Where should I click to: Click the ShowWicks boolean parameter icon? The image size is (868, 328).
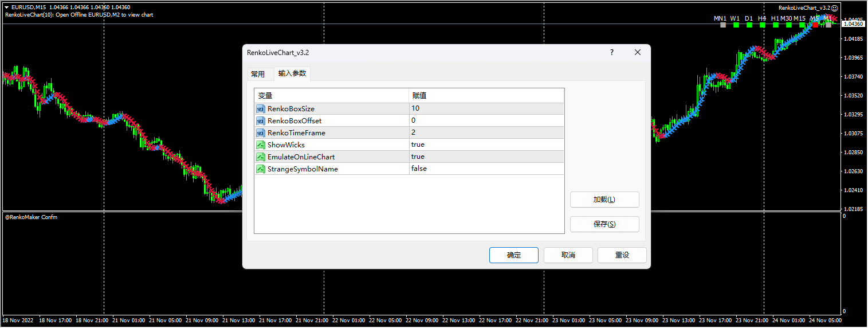pos(261,145)
